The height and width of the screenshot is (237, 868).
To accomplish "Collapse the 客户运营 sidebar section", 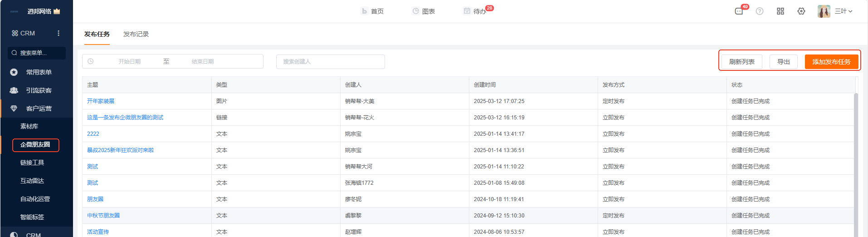I will pyautogui.click(x=39, y=109).
